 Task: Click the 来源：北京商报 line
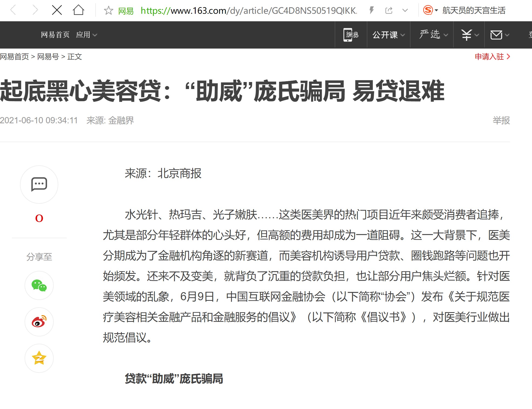(163, 173)
